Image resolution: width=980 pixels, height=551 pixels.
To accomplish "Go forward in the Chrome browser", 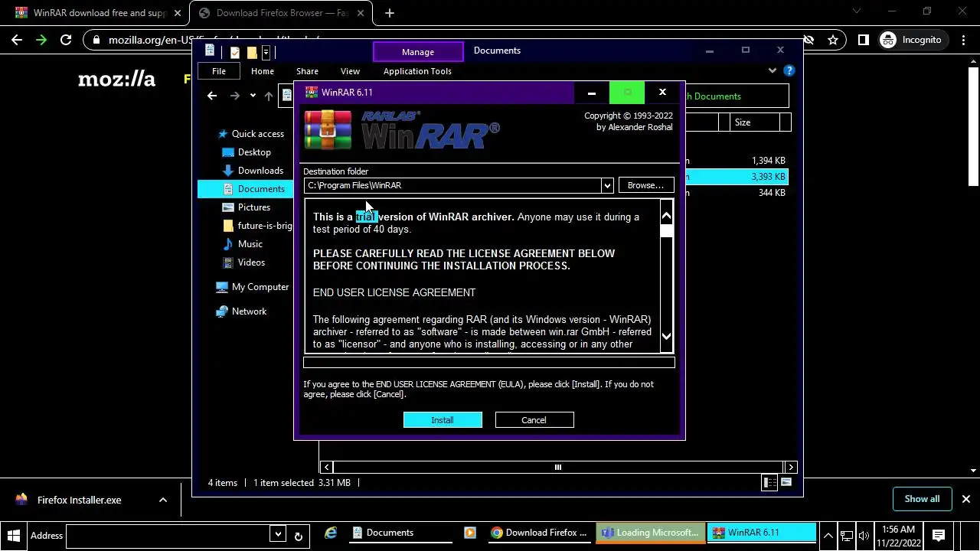I will 41,40.
